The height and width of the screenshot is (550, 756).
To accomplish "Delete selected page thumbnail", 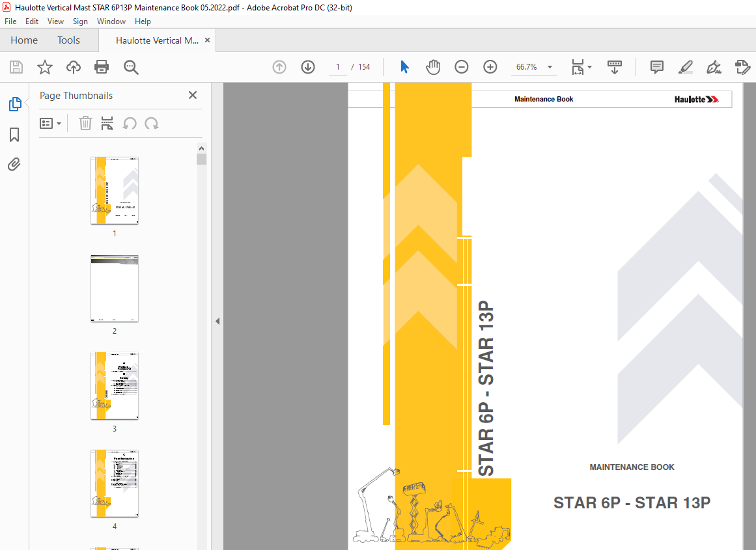I will coord(85,124).
